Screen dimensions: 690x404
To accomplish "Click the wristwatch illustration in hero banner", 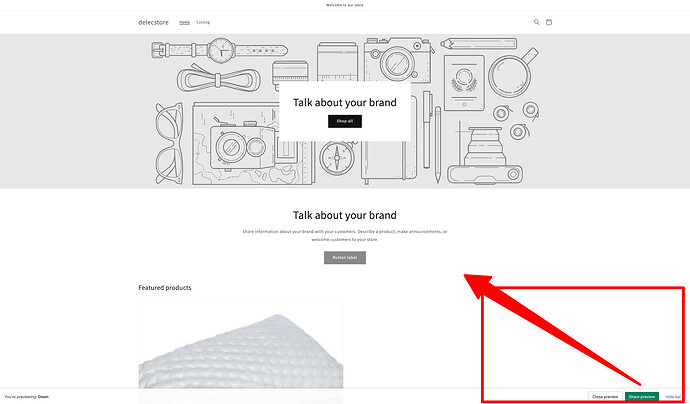I will (220, 50).
